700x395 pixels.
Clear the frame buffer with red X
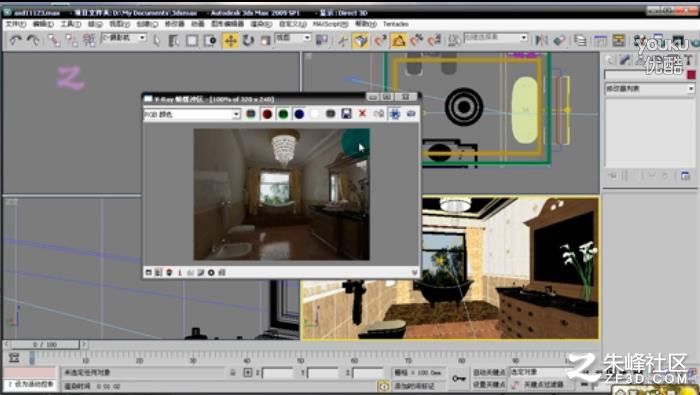tap(362, 114)
